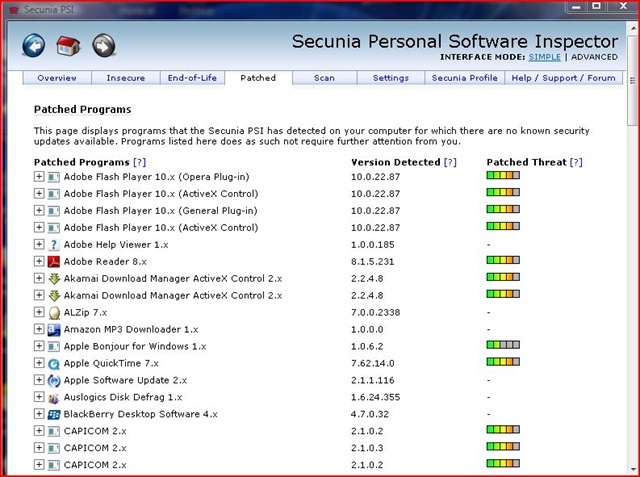Open Help / Support / Forum tab
Image resolution: width=640 pixels, height=477 pixels.
click(x=564, y=78)
